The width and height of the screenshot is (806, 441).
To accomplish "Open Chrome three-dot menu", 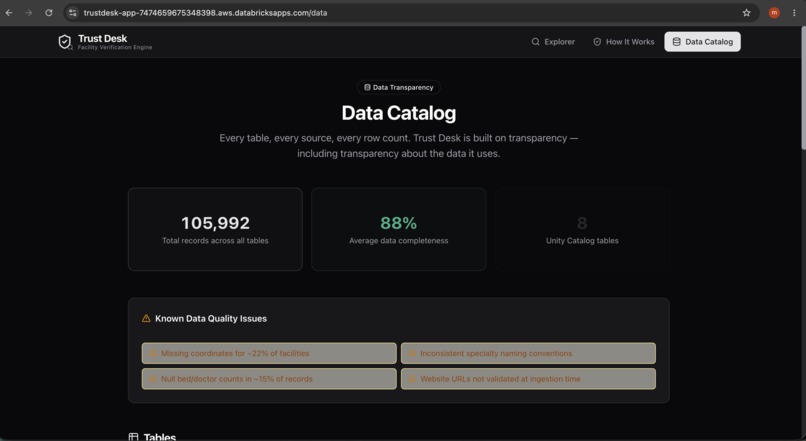I will [794, 13].
